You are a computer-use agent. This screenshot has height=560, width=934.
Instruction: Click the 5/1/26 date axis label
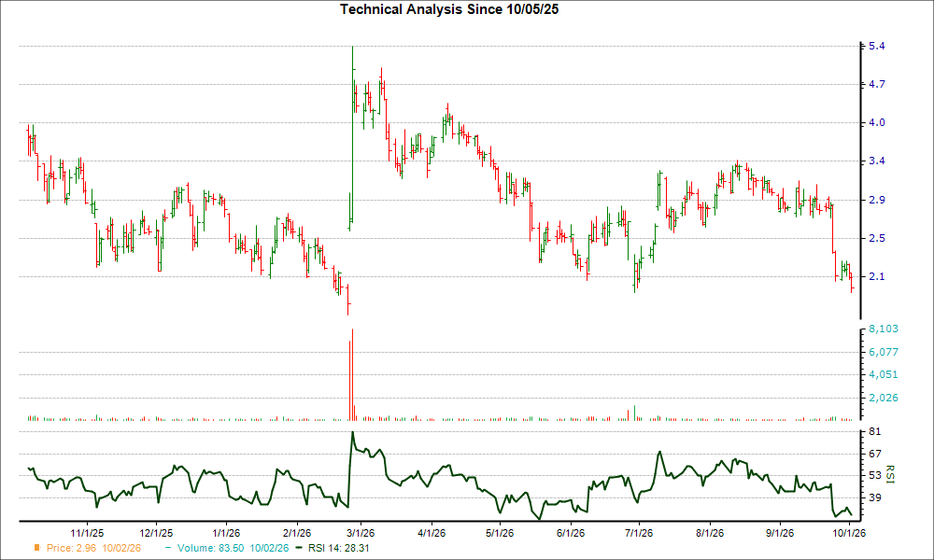coord(500,533)
